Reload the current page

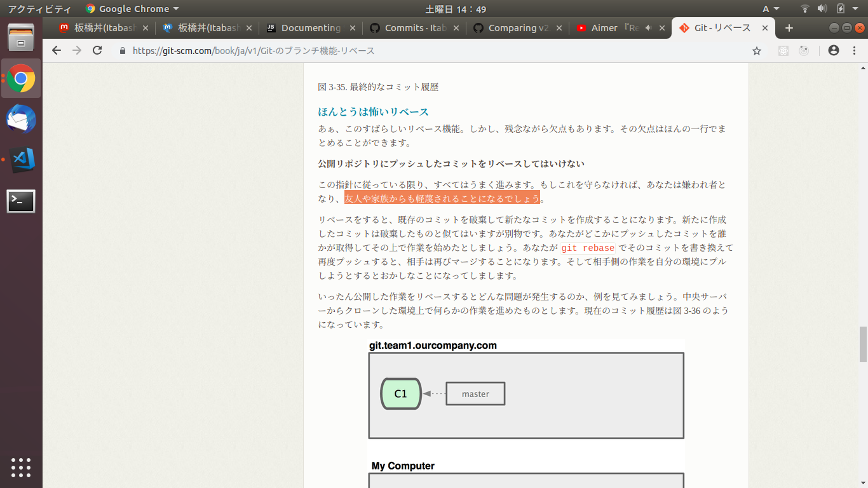click(x=97, y=51)
